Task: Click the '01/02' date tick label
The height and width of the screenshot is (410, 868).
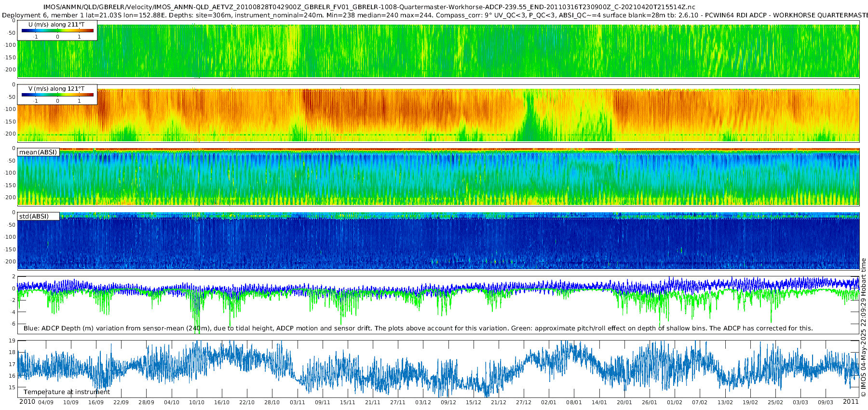Action: [675, 402]
